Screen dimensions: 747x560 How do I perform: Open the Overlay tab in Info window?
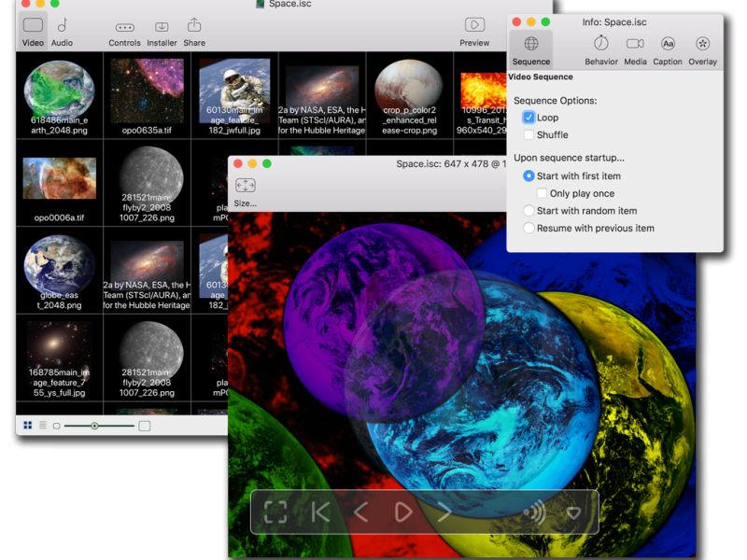[x=702, y=50]
